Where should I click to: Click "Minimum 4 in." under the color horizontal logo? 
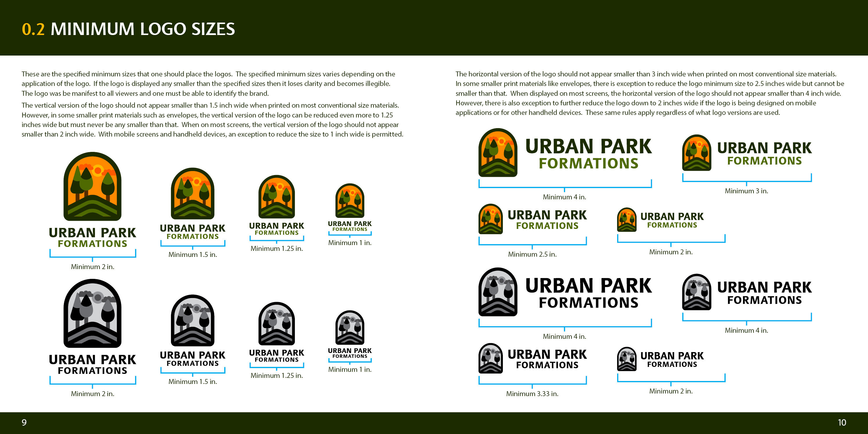tap(564, 197)
